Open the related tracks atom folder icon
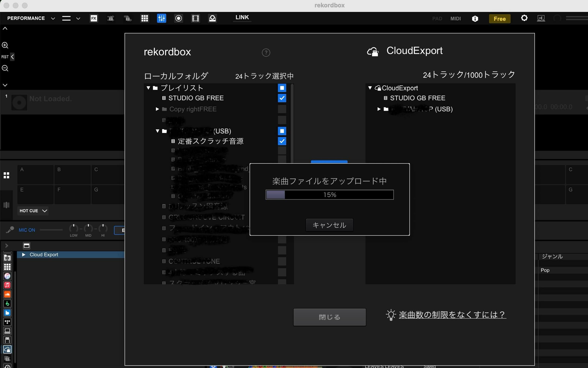 (7, 258)
